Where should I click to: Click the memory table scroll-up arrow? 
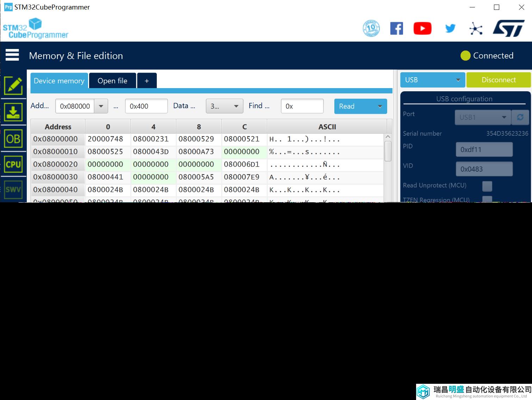pyautogui.click(x=388, y=137)
